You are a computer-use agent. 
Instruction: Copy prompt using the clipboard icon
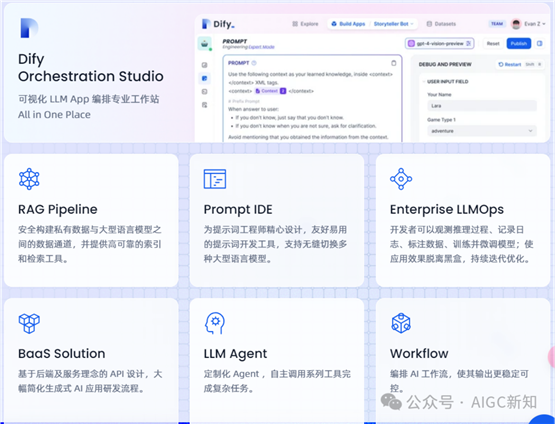pyautogui.click(x=393, y=63)
